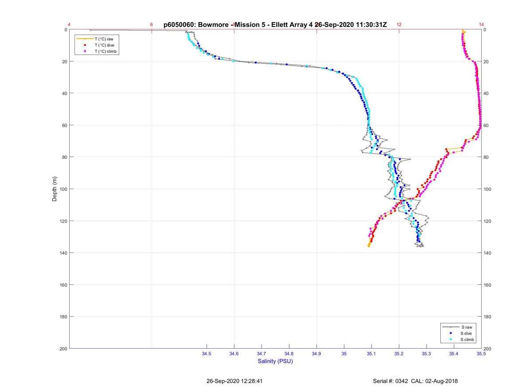Pick the magenta dot marker for T climb
The width and height of the screenshot is (532, 392).
pyautogui.click(x=85, y=51)
